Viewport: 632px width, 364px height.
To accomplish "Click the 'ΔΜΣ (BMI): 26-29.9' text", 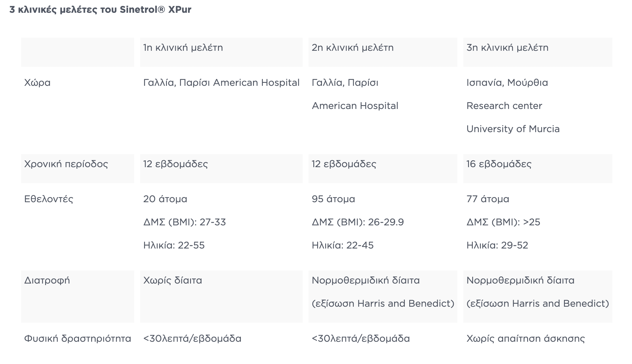I will (x=358, y=222).
